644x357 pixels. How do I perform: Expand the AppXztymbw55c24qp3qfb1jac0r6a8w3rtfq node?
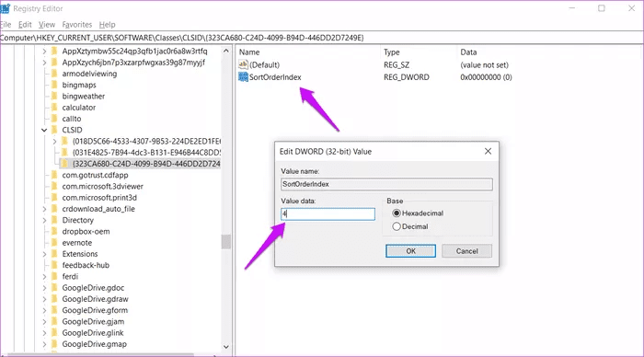(x=44, y=52)
